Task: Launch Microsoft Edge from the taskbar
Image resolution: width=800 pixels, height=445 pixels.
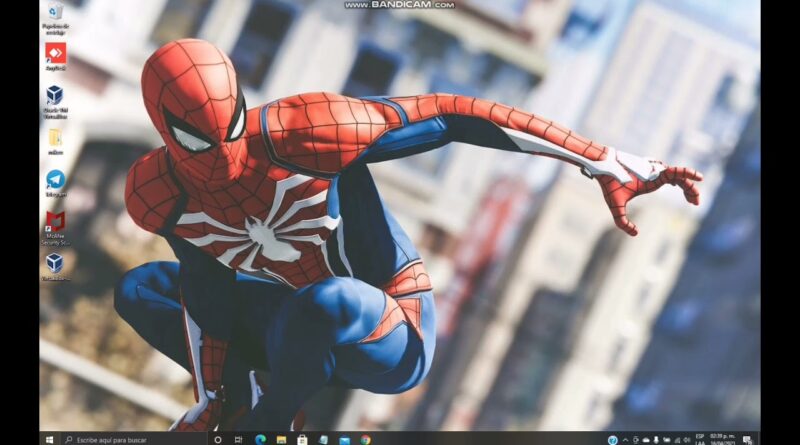Action: (260, 439)
